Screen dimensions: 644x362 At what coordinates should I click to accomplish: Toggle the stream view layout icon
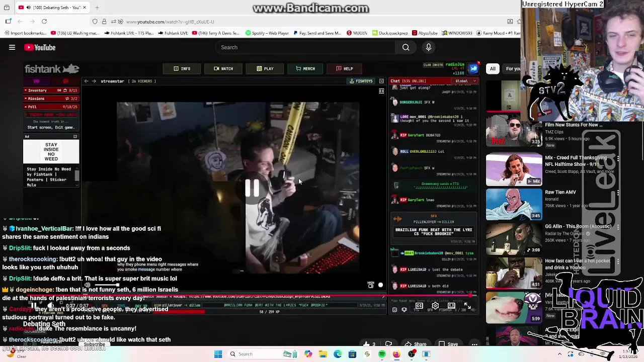(x=381, y=91)
